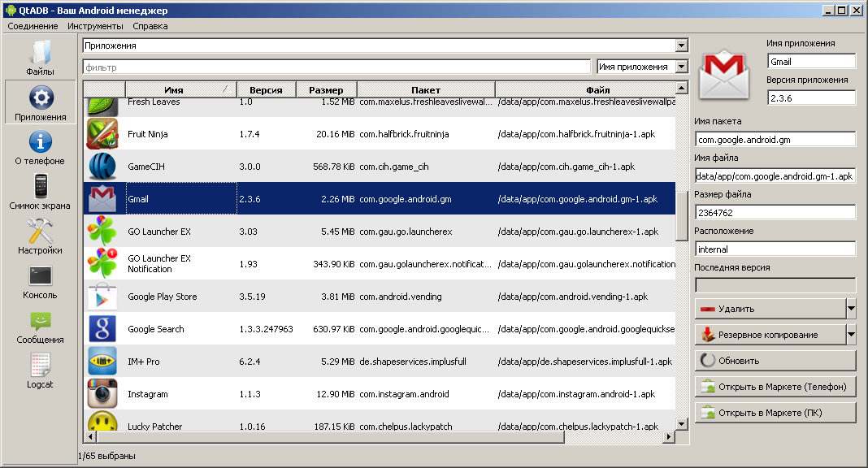The width and height of the screenshot is (868, 468).
Task: Open the Снимок экрана screenshot tool
Action: point(40,192)
